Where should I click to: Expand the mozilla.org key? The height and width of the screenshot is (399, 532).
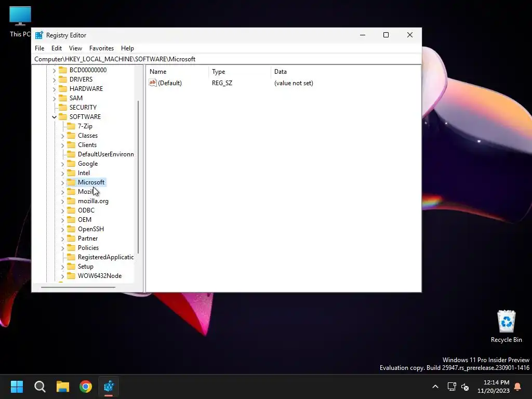(x=62, y=201)
